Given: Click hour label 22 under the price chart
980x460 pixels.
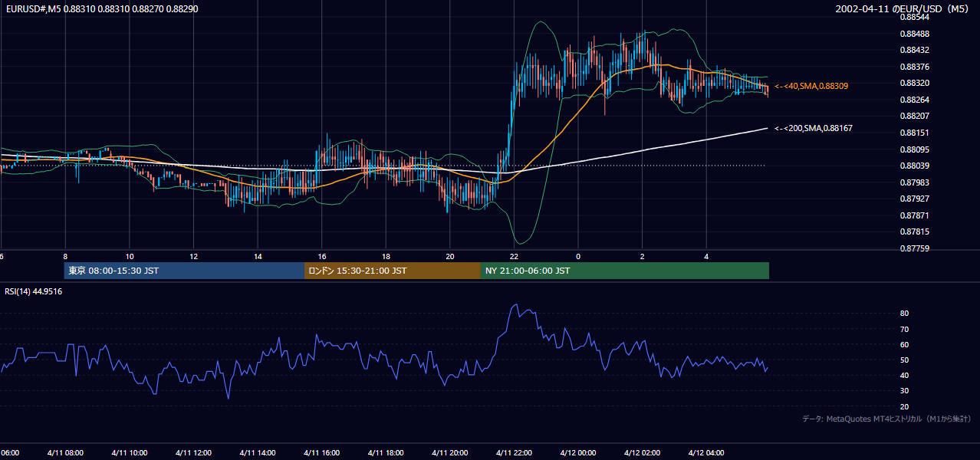Looking at the screenshot, I should pyautogui.click(x=514, y=256).
